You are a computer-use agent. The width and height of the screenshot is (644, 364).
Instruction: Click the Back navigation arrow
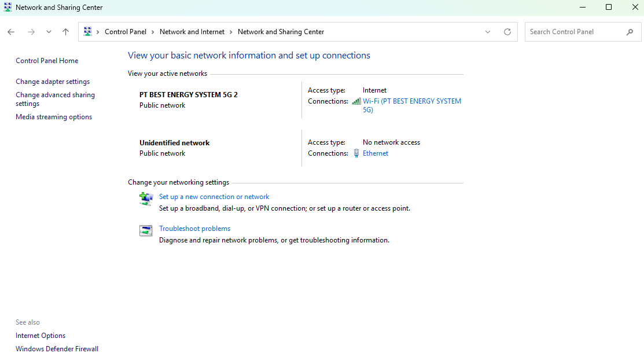coord(11,32)
